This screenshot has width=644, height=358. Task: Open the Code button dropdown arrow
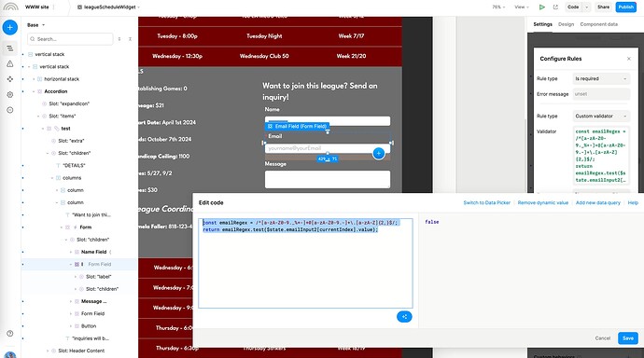586,7
